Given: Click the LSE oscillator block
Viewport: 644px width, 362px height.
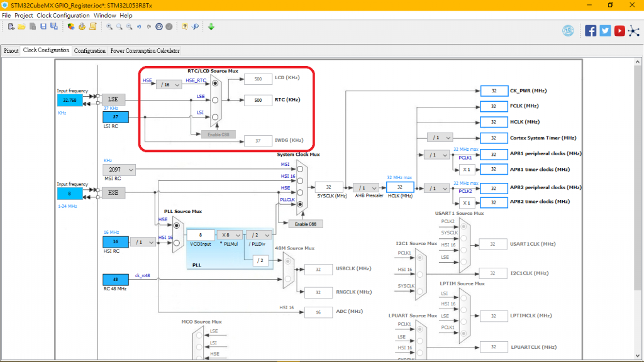Looking at the screenshot, I should [113, 99].
